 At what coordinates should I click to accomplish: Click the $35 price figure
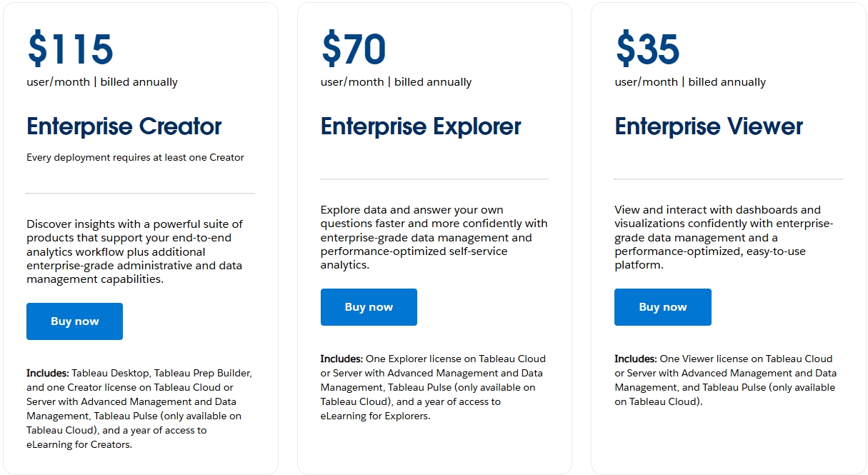click(647, 49)
